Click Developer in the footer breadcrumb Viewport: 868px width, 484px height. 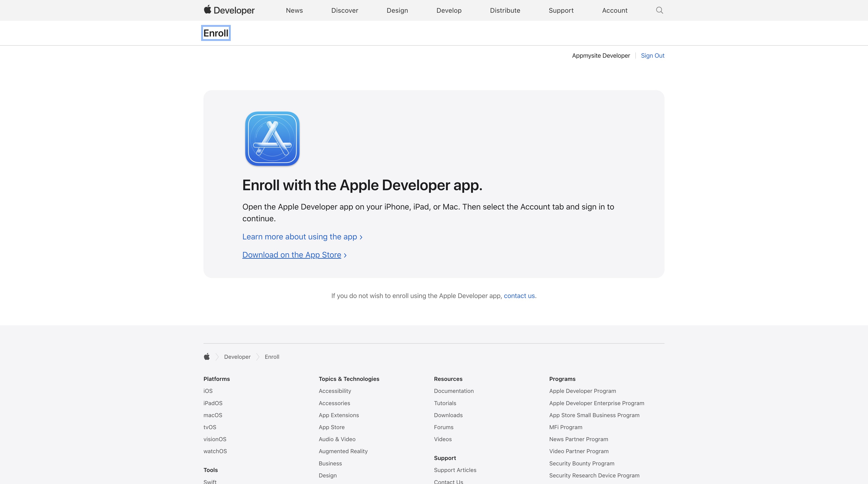click(x=237, y=357)
